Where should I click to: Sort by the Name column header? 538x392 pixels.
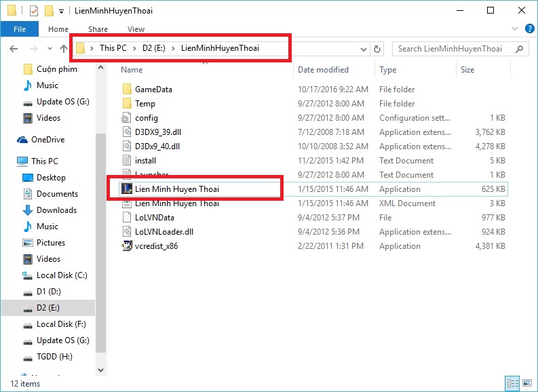point(132,70)
